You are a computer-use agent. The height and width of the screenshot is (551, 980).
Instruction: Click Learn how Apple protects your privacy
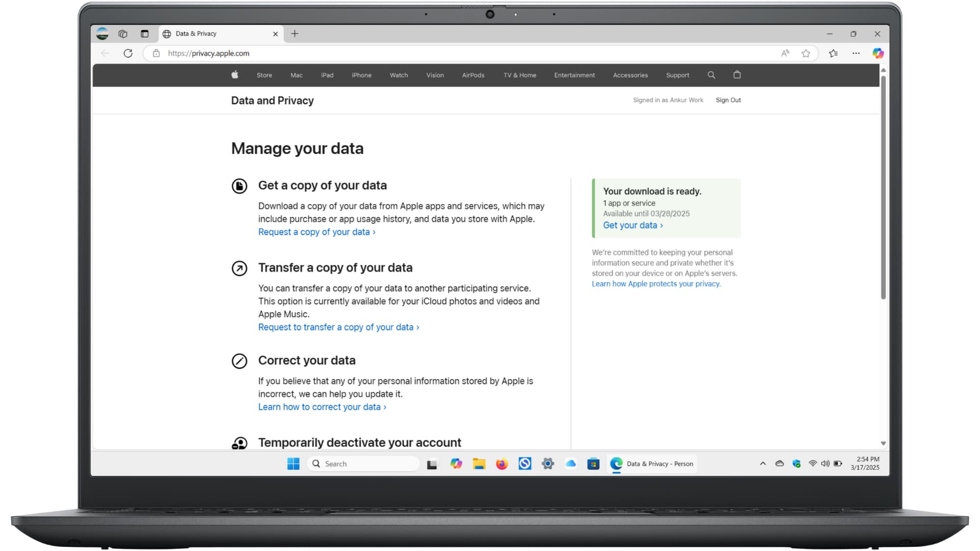[x=656, y=284]
